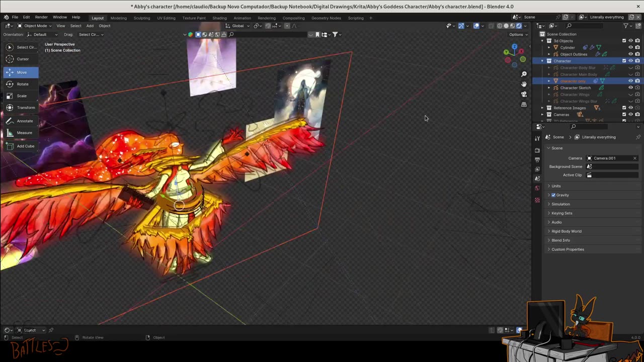Activate the Move tool

(x=20, y=72)
